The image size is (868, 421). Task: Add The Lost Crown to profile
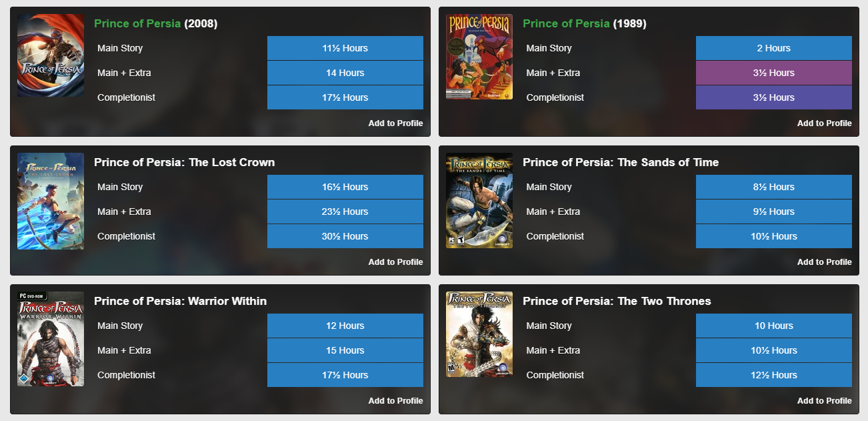tap(395, 262)
